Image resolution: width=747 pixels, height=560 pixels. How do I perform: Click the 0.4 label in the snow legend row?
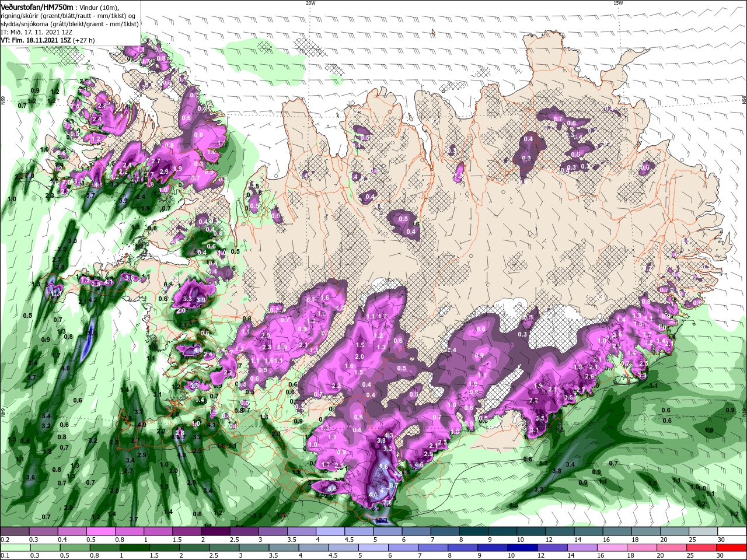click(x=62, y=540)
